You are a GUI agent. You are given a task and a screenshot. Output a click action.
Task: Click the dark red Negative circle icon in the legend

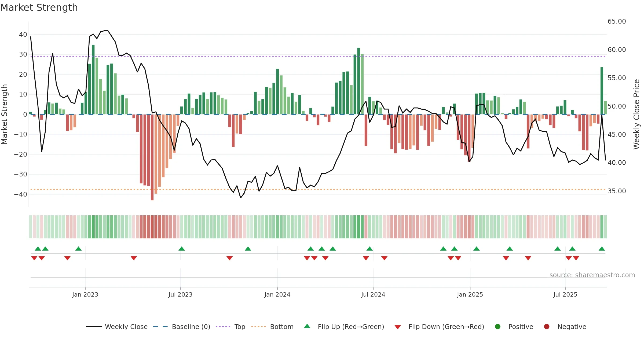click(x=547, y=327)
